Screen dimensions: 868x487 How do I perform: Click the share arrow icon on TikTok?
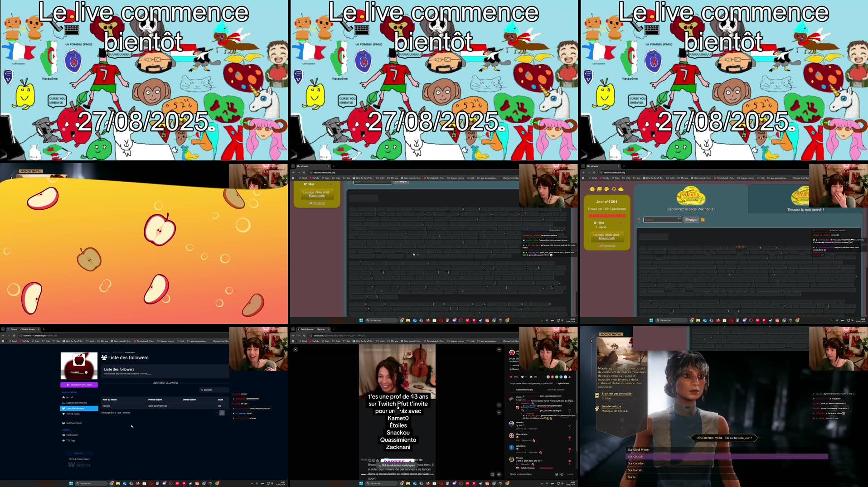click(x=570, y=376)
